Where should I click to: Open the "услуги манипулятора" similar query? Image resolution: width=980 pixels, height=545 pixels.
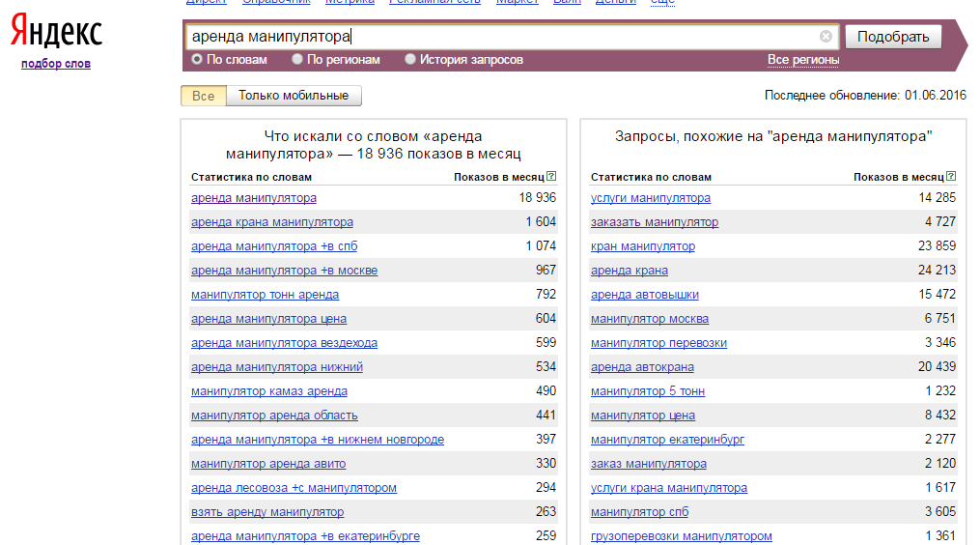click(651, 198)
